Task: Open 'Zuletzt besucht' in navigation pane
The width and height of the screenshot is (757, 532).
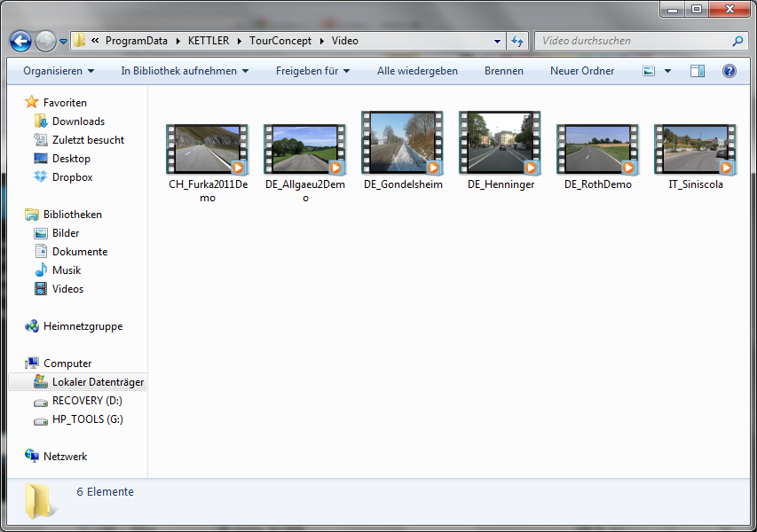Action: (88, 140)
